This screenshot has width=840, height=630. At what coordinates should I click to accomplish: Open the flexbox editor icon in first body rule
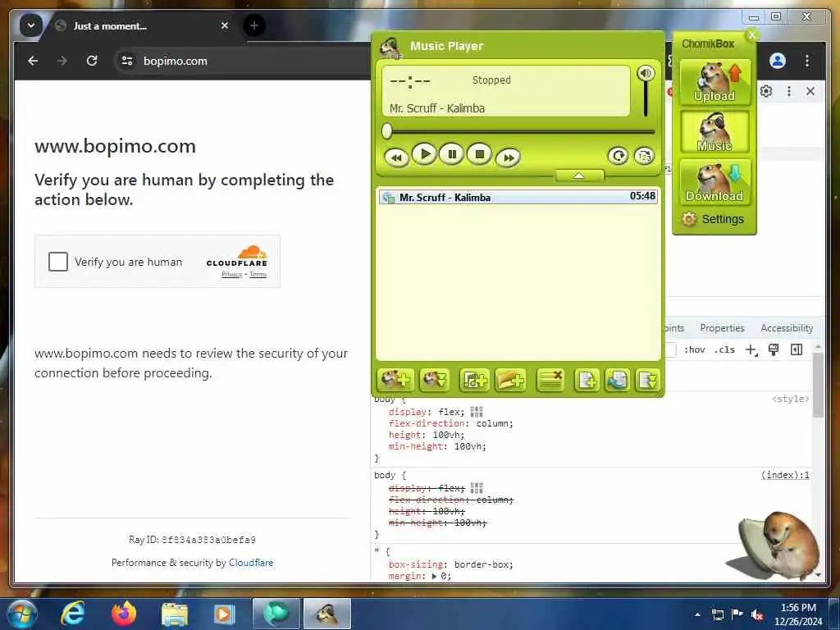coord(477,412)
